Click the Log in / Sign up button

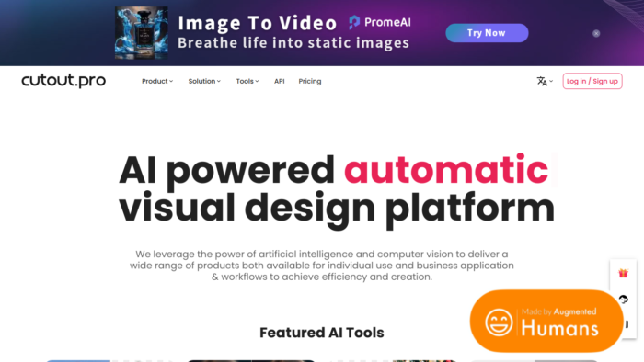(592, 81)
